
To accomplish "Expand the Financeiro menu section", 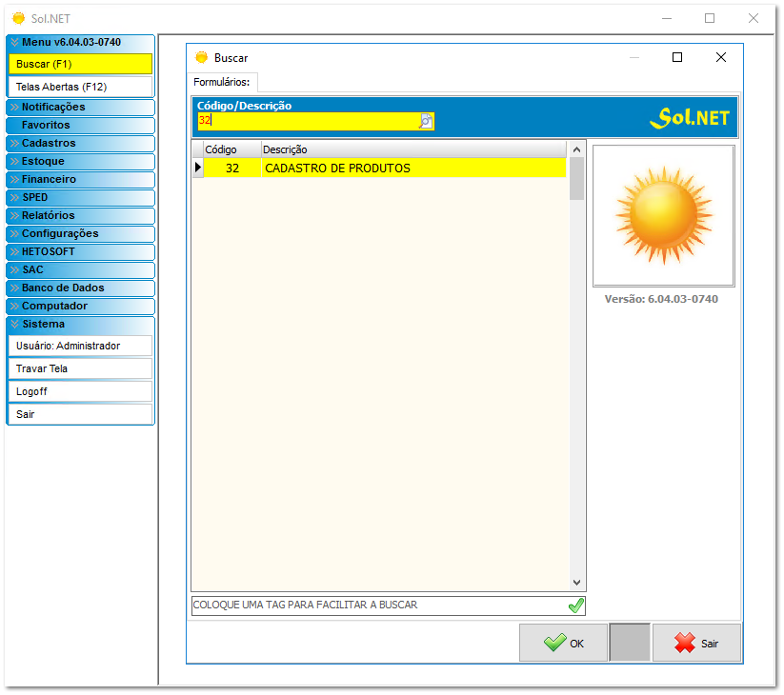I will click(x=80, y=179).
